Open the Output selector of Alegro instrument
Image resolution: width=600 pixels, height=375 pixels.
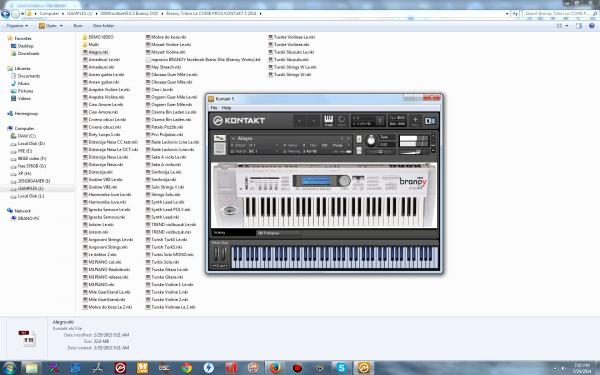[x=254, y=145]
